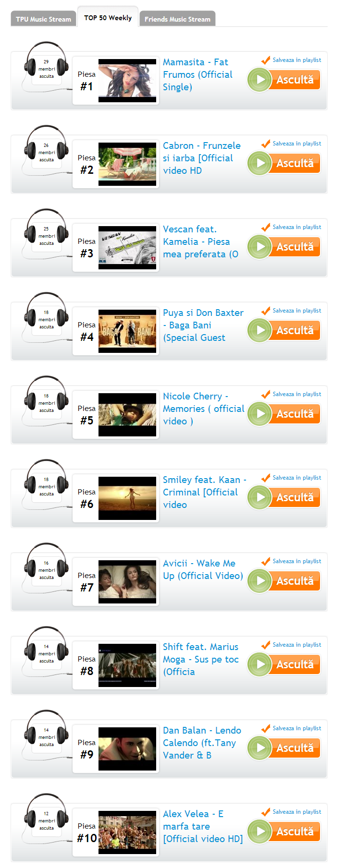Open the Cabron - Frunzele si iarba thumbnail

127,164
